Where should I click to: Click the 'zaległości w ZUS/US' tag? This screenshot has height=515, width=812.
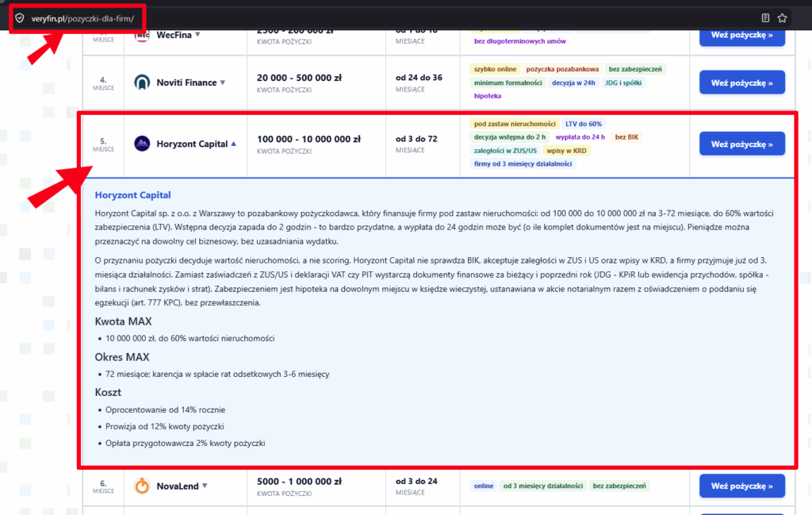505,150
